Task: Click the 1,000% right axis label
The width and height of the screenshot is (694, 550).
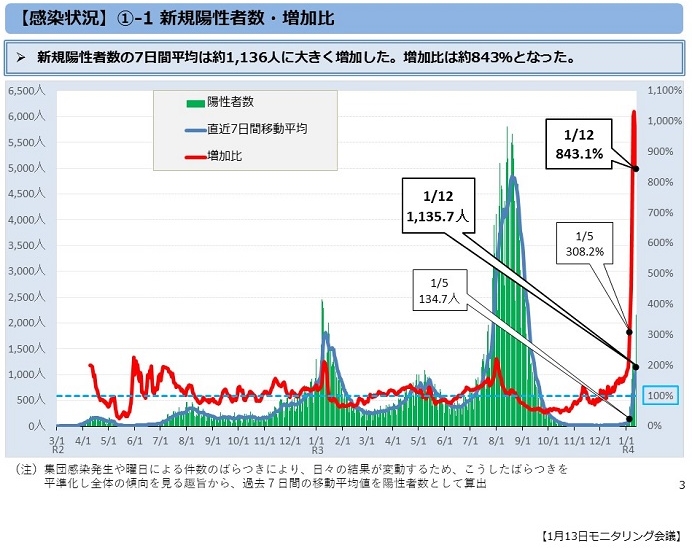Action: point(665,121)
